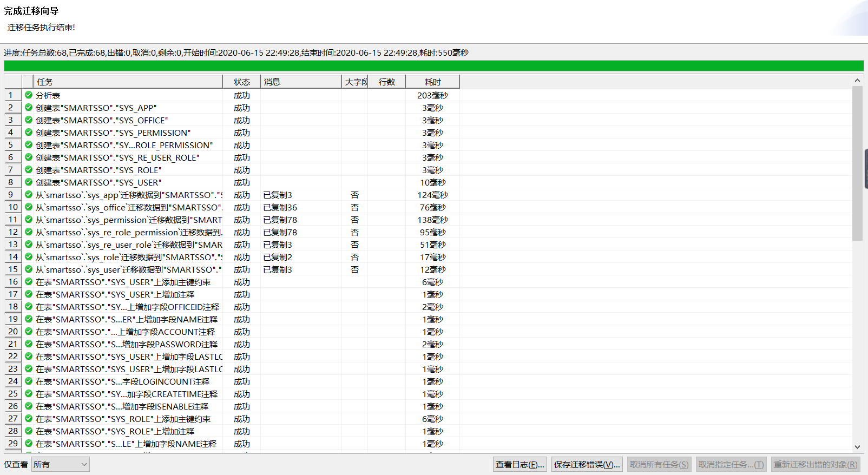This screenshot has height=475, width=868.
Task: Click the success icon of row 27 SYS_ROLE primary key
Action: tap(29, 419)
